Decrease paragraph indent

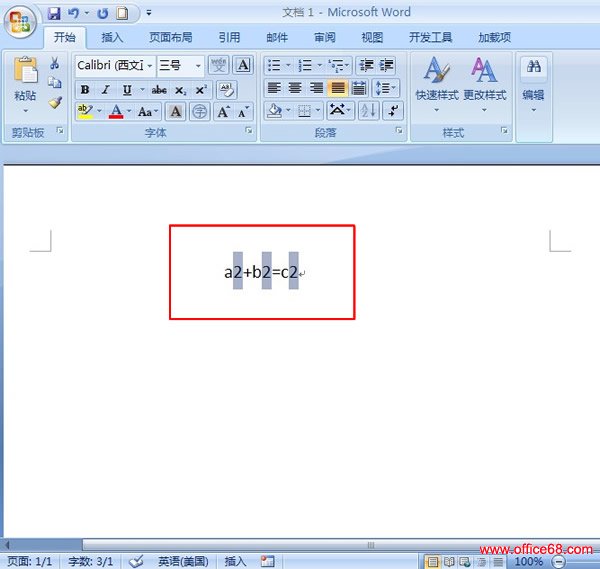366,65
